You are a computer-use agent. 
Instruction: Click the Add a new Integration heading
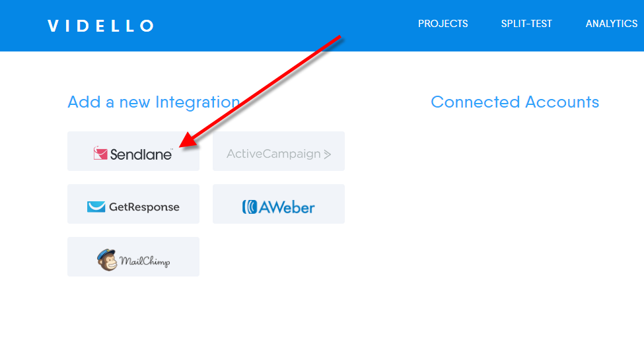coord(154,102)
